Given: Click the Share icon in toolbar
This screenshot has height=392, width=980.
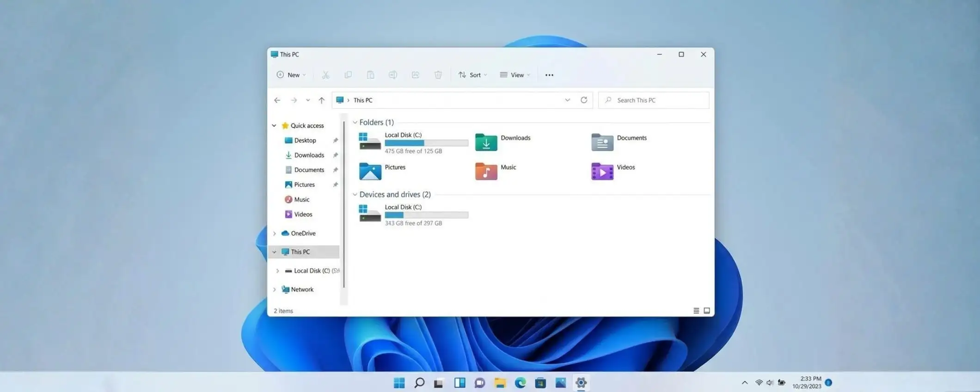Looking at the screenshot, I should tap(415, 75).
